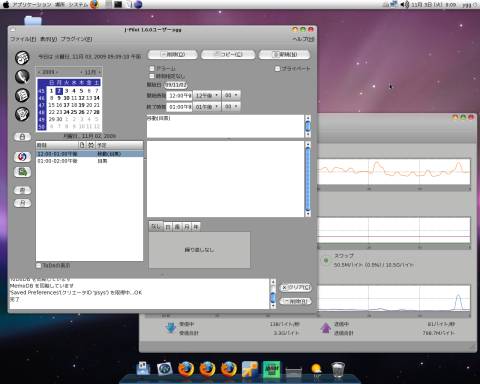Select day 10 in the calendar
Screen dimensions: 480x384
[x=66, y=98]
